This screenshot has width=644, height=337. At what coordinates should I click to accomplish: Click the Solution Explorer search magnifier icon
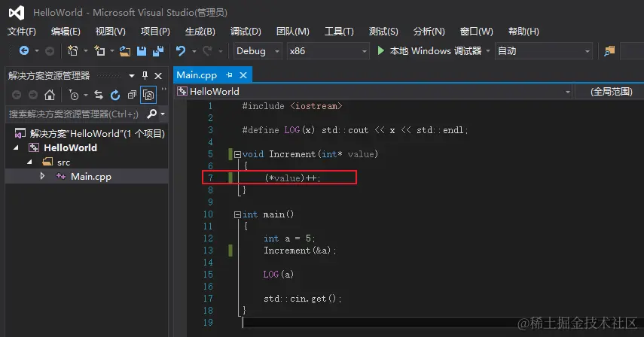152,114
